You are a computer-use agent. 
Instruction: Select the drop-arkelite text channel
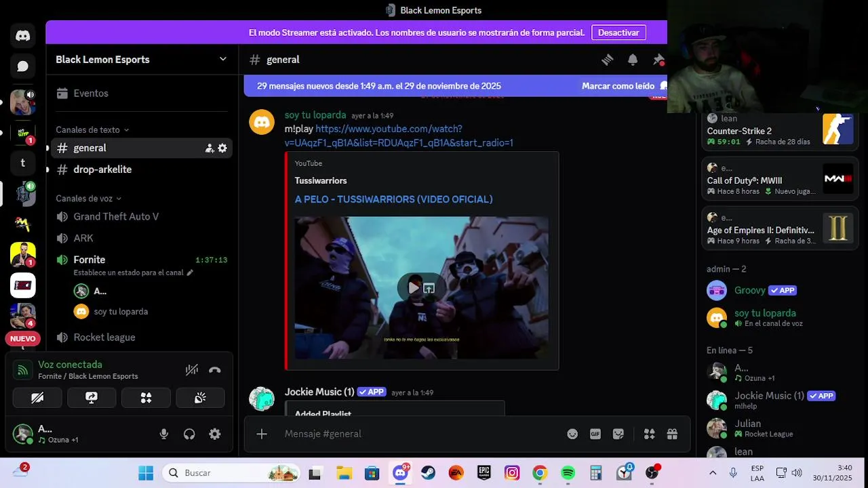click(x=141, y=169)
